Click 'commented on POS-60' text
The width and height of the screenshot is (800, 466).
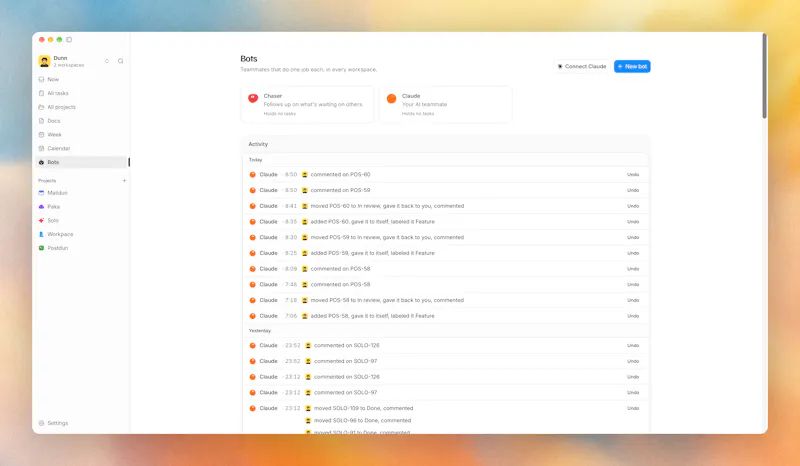(x=340, y=175)
